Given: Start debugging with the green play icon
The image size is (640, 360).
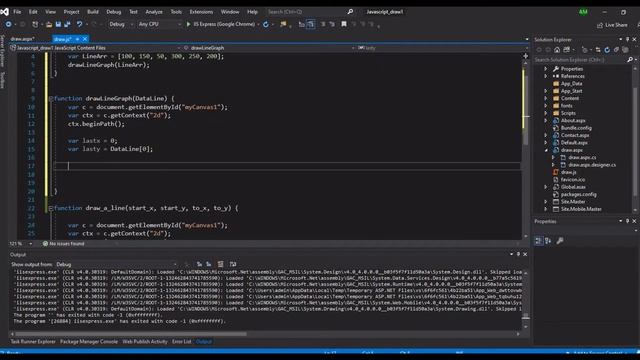Looking at the screenshot, I should pos(189,24).
